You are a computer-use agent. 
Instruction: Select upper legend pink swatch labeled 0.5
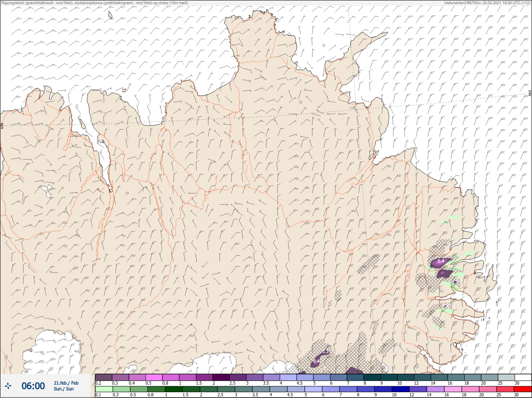point(154,377)
